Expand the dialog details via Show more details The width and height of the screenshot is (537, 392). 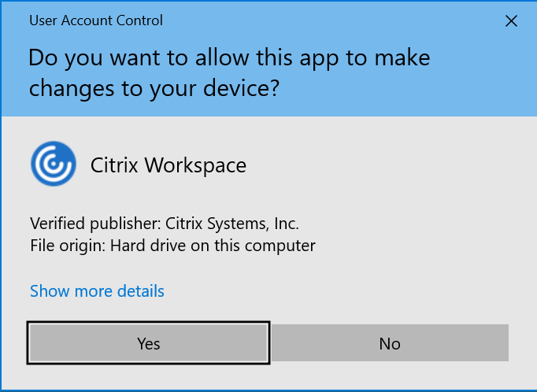coord(97,291)
